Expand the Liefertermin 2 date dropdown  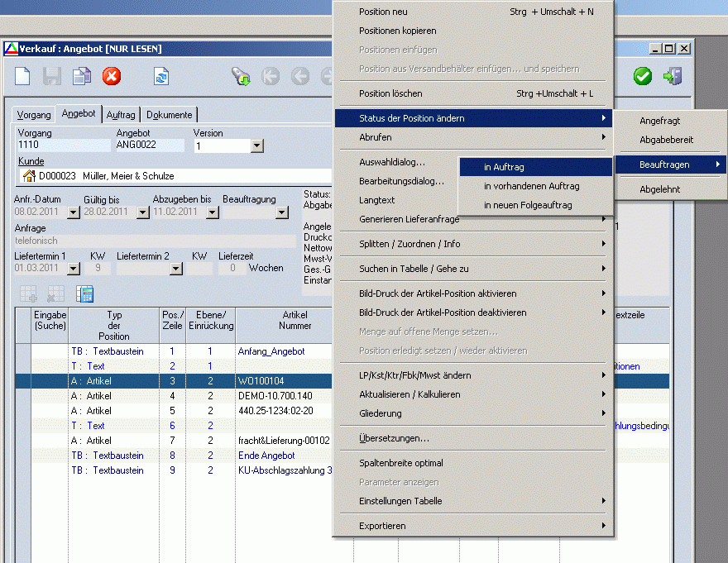click(176, 268)
